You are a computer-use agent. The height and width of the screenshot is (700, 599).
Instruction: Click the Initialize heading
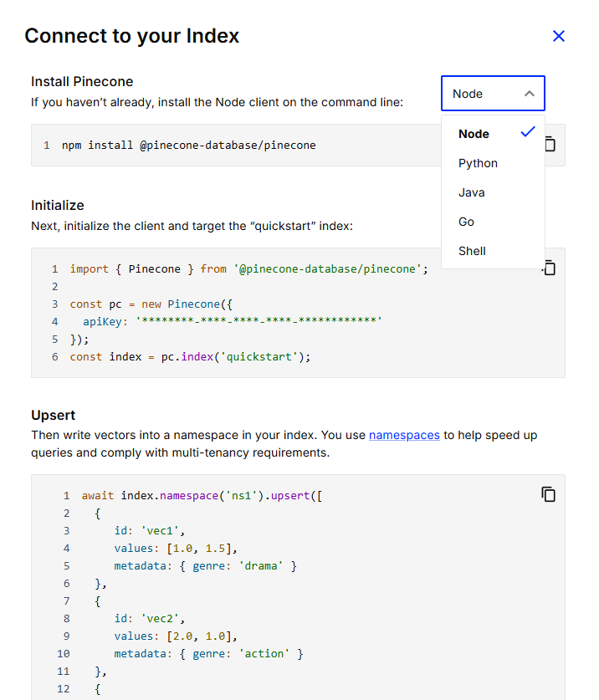tap(58, 206)
